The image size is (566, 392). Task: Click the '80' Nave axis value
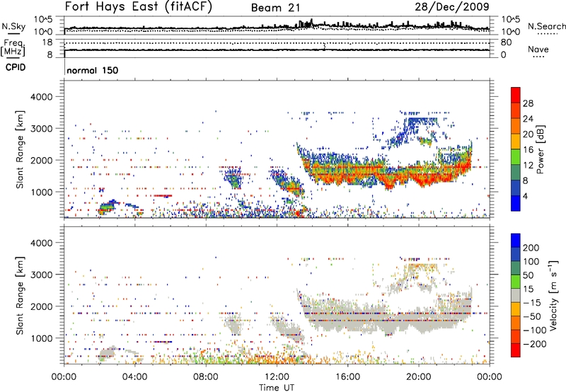tap(506, 42)
